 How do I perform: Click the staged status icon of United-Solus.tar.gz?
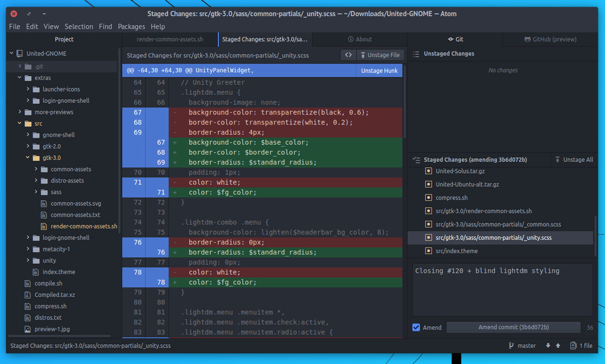click(429, 171)
